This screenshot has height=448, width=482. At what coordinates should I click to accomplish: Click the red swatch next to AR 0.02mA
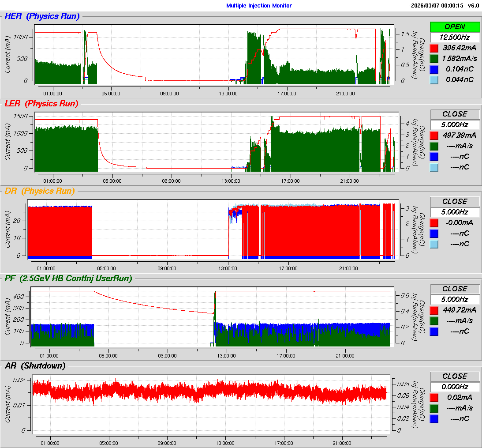point(434,397)
